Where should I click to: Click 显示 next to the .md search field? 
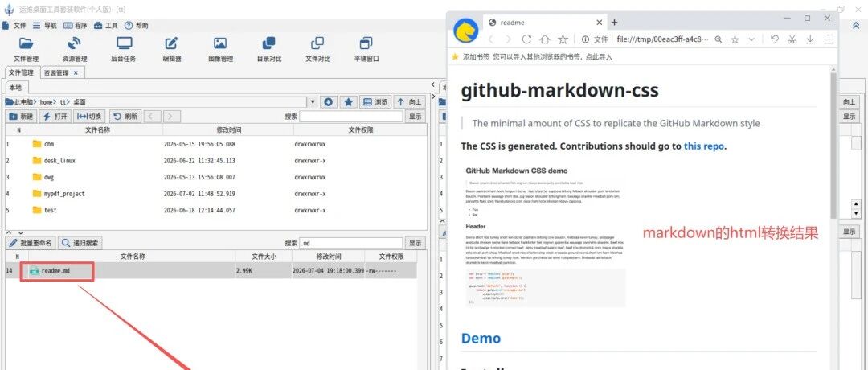[416, 243]
